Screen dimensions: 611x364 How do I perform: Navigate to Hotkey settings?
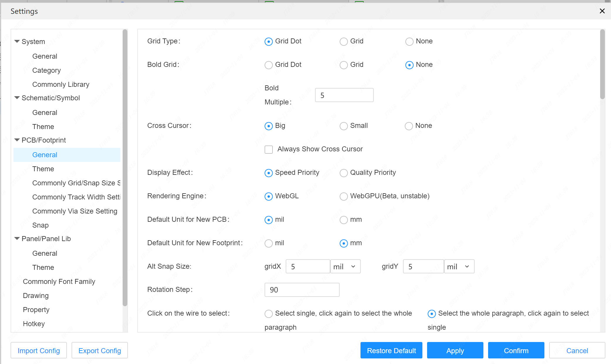click(x=34, y=324)
